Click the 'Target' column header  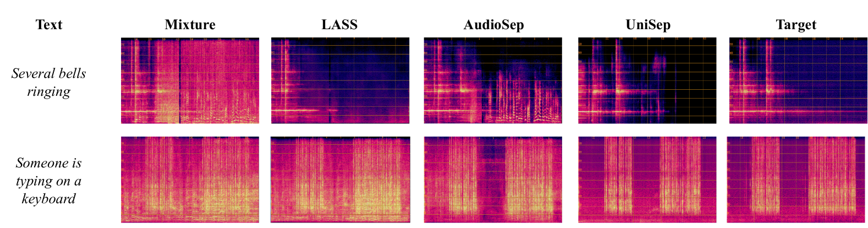(796, 25)
